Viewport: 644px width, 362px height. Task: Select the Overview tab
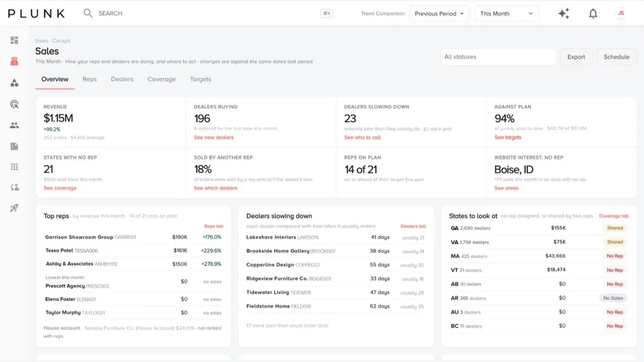click(x=55, y=79)
